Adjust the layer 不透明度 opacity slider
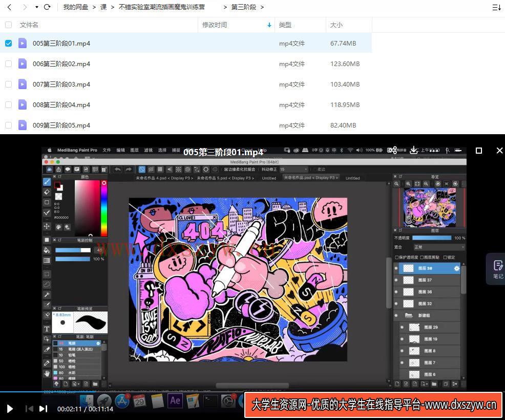Screen dimensions: 505x420 click(432, 238)
